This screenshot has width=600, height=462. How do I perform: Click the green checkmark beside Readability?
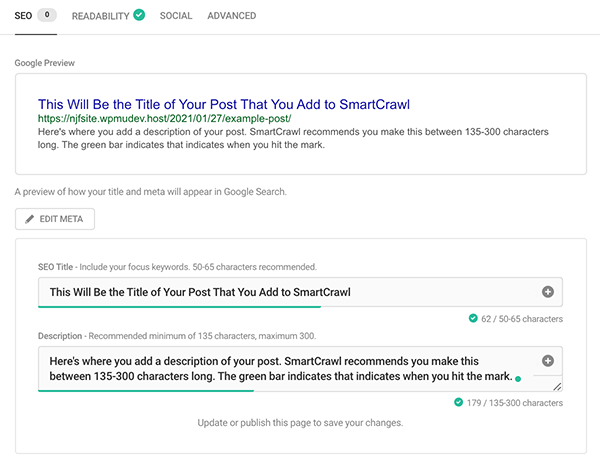139,15
